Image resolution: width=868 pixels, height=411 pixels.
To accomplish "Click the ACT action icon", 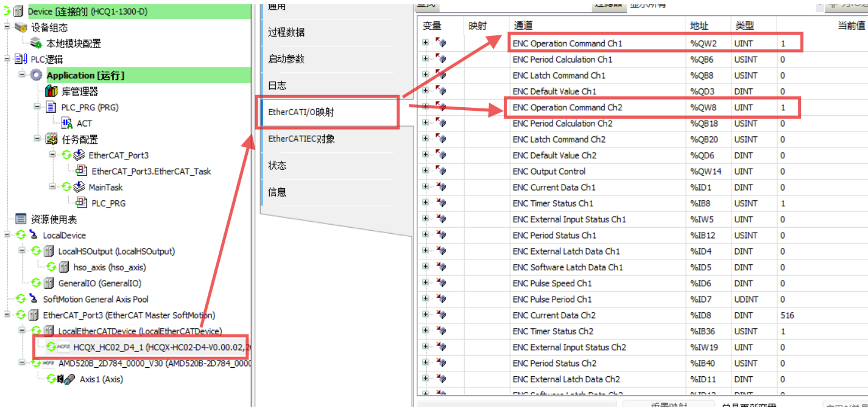I will point(67,123).
